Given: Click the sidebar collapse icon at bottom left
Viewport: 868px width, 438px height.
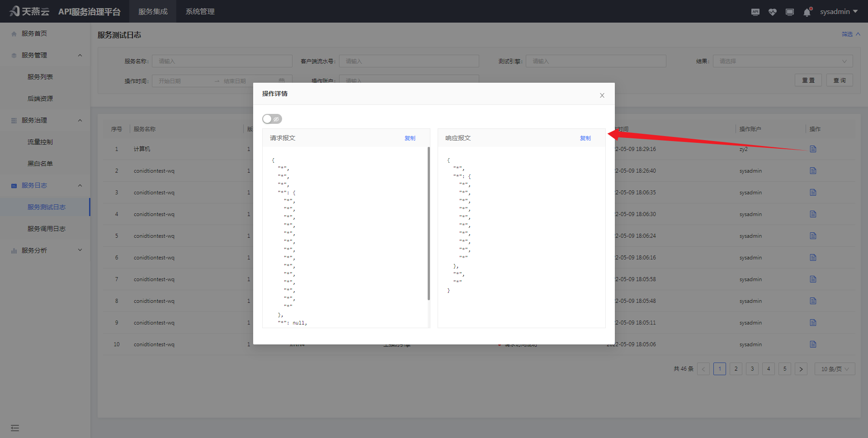Looking at the screenshot, I should click(x=15, y=428).
